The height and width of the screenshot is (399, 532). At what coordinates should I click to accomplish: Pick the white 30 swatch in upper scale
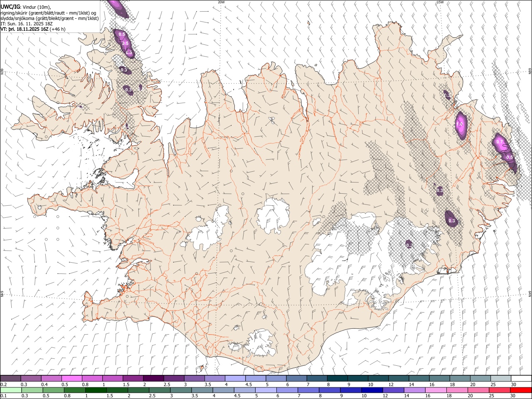(x=521, y=379)
